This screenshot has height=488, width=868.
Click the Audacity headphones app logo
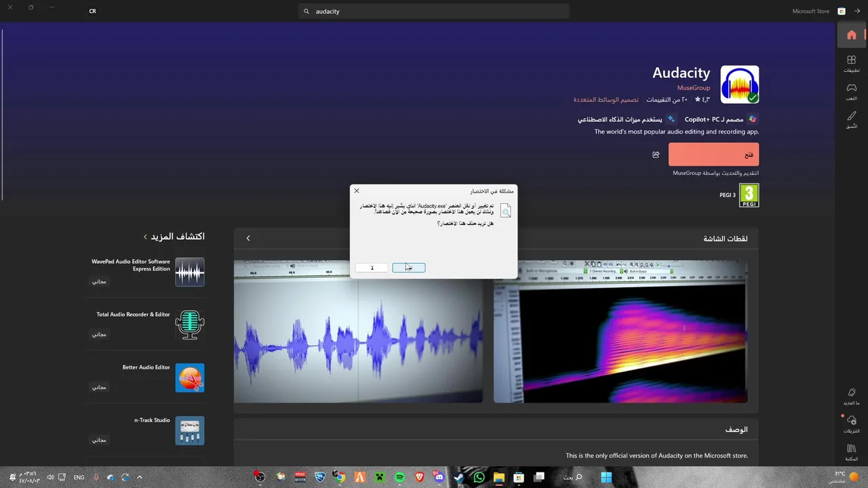tap(739, 85)
